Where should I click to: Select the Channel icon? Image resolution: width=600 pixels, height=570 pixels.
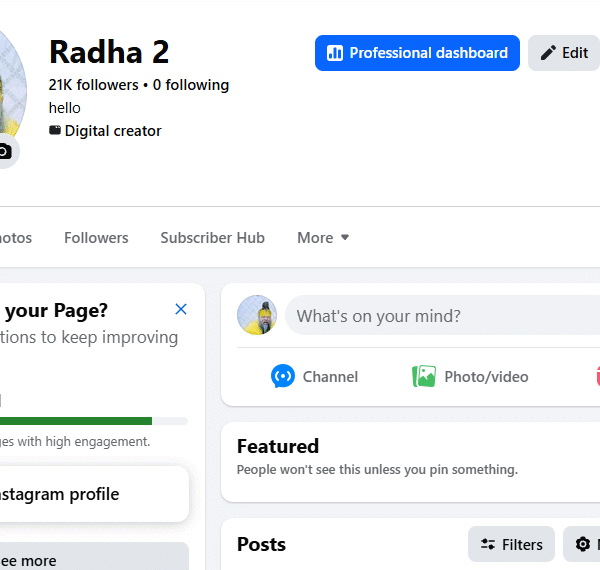point(283,376)
